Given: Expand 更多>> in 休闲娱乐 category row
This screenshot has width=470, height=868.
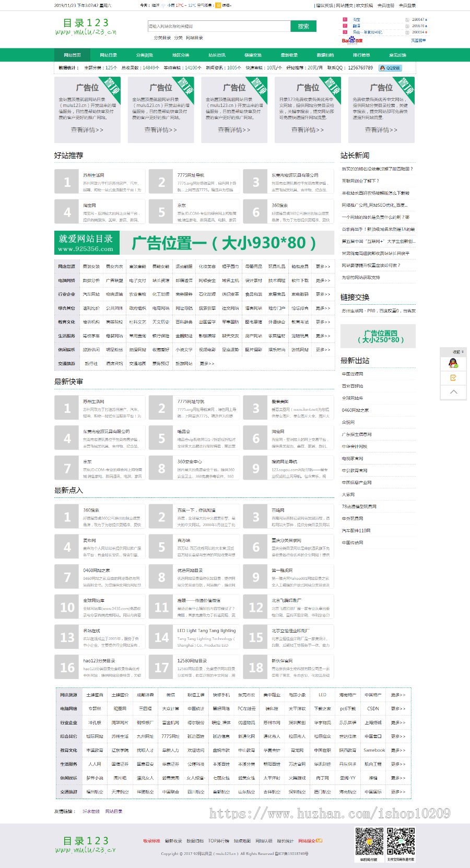Looking at the screenshot, I should tap(323, 350).
